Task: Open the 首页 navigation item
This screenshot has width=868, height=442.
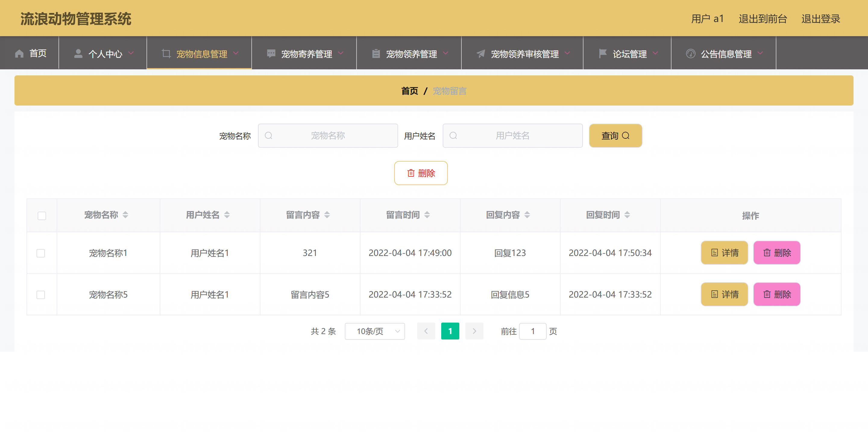Action: tap(29, 53)
